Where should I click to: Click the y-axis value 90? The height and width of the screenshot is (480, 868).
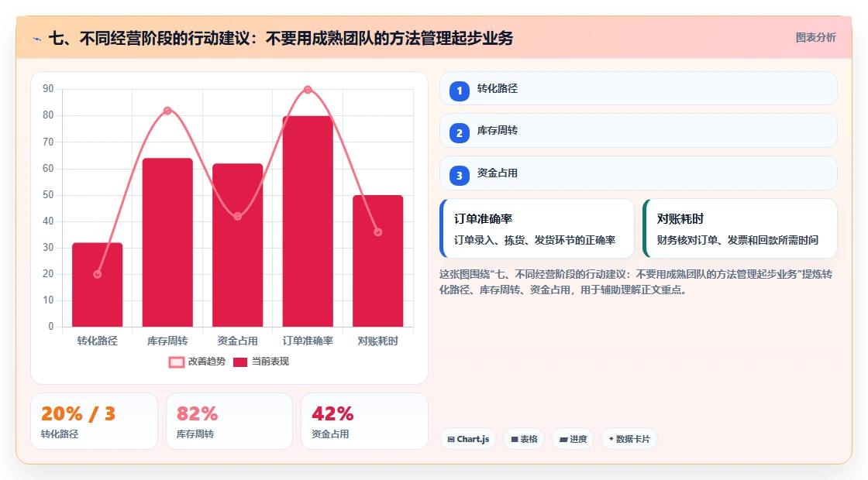48,89
